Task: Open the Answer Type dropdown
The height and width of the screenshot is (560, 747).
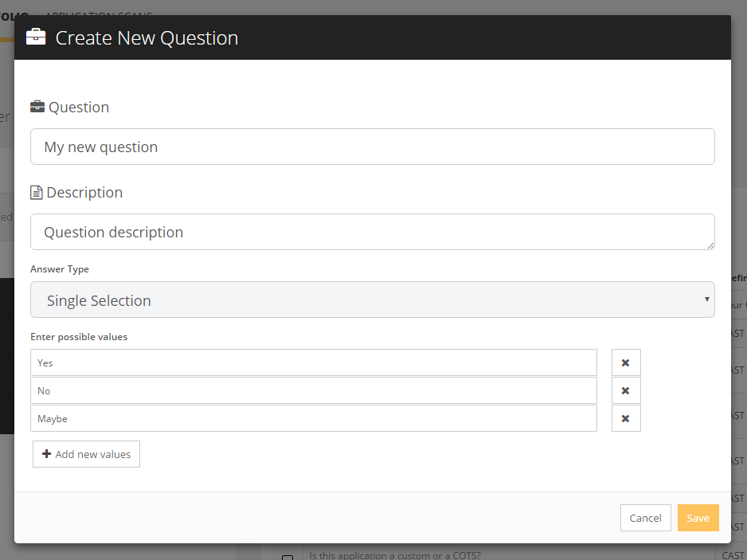Action: point(372,300)
